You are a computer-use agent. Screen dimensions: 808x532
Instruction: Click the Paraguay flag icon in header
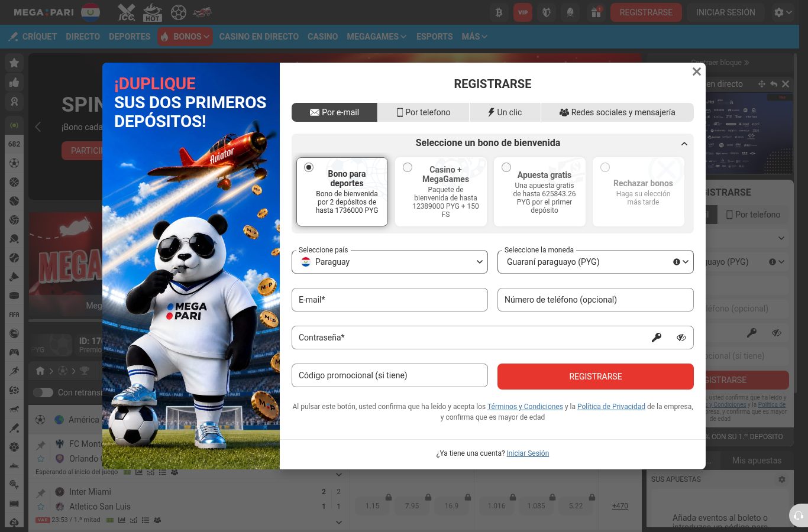91,12
